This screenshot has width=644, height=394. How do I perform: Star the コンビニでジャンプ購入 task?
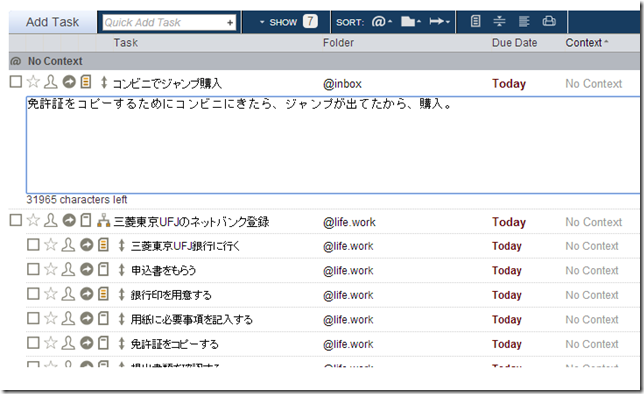pyautogui.click(x=33, y=82)
